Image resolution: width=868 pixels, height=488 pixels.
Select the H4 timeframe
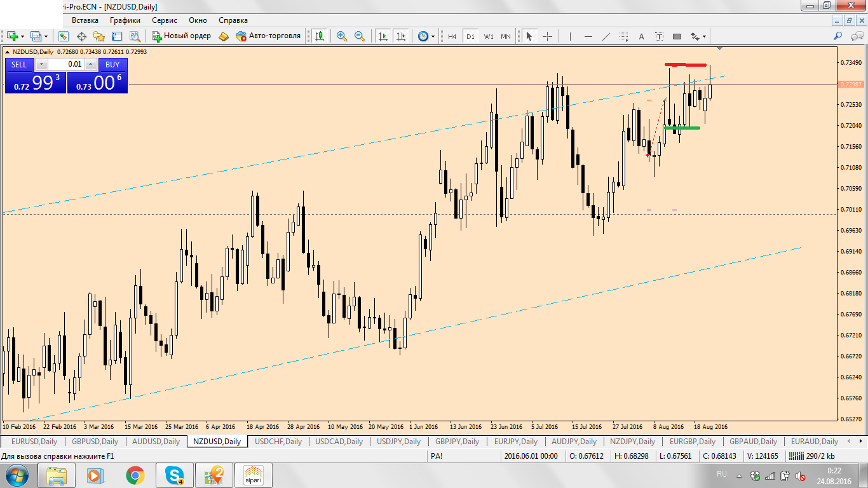point(452,36)
